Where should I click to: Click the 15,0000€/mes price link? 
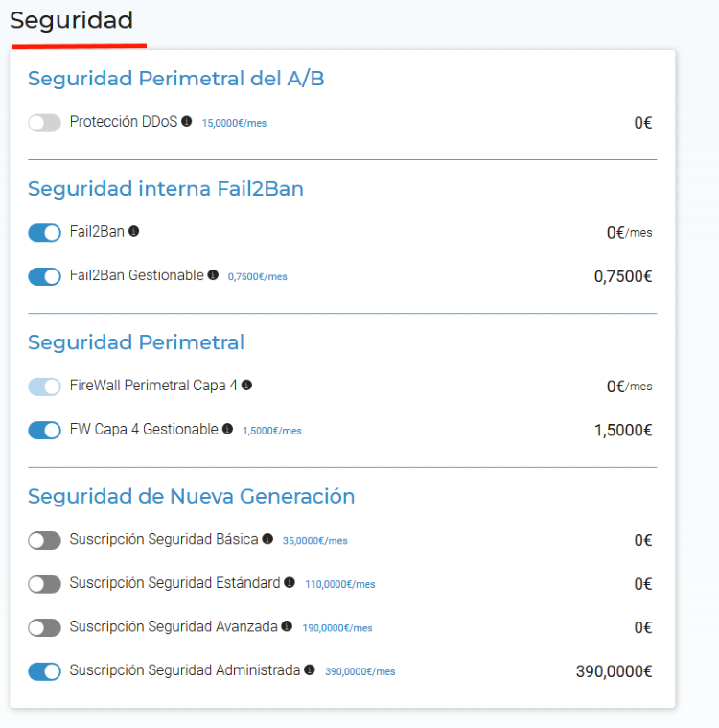coord(235,123)
